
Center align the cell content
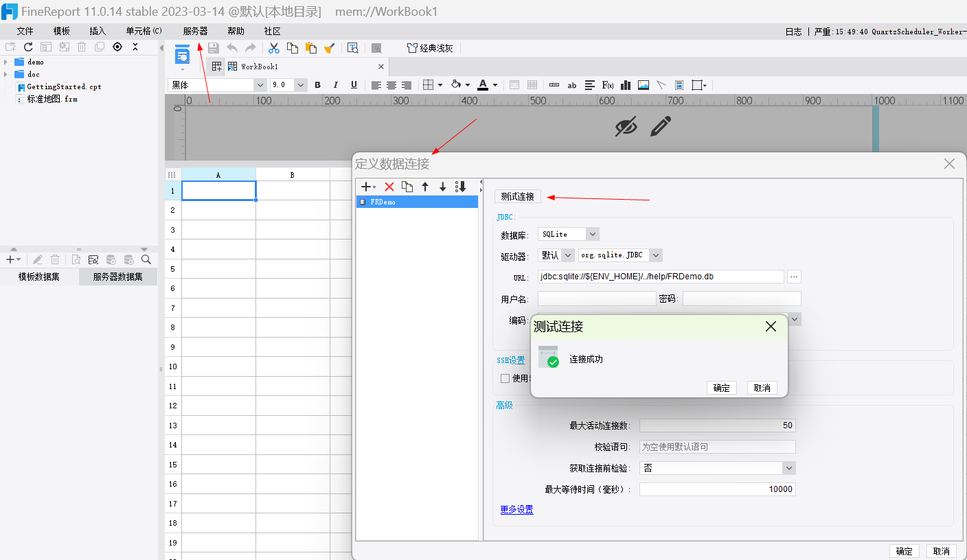click(391, 85)
